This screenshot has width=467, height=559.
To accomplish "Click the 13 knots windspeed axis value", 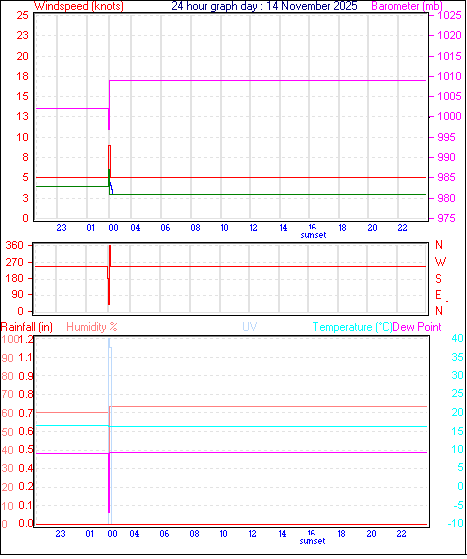I will coord(22,116).
